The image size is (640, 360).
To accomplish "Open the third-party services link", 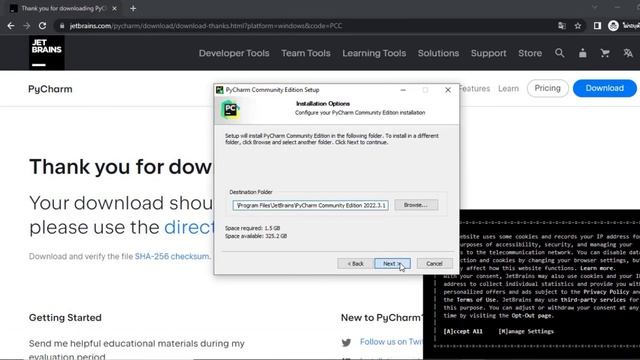I will pyautogui.click(x=593, y=300).
